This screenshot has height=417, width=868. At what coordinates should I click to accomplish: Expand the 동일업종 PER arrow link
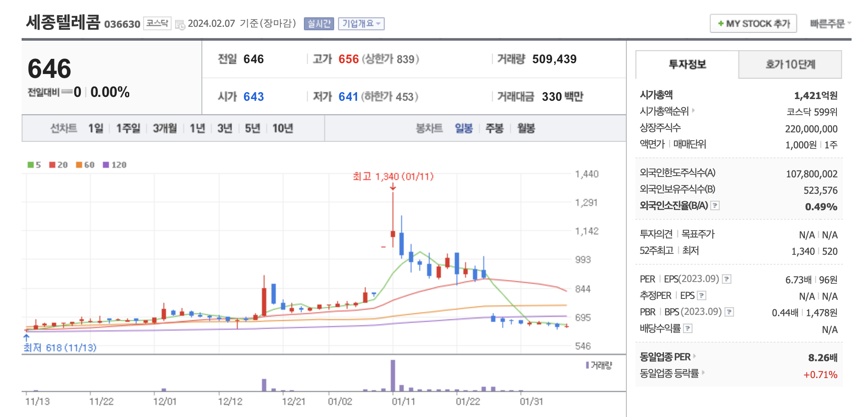(x=695, y=356)
